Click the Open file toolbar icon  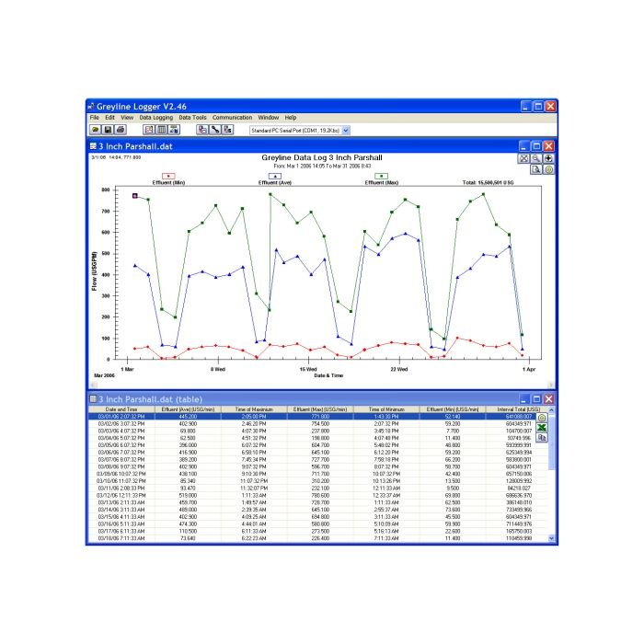coord(96,130)
